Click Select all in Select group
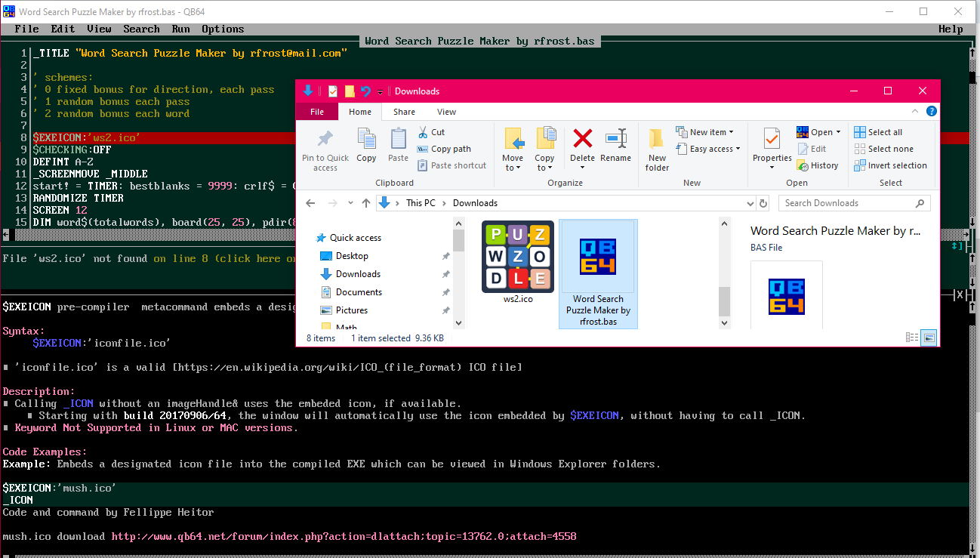980x558 pixels. pos(878,132)
